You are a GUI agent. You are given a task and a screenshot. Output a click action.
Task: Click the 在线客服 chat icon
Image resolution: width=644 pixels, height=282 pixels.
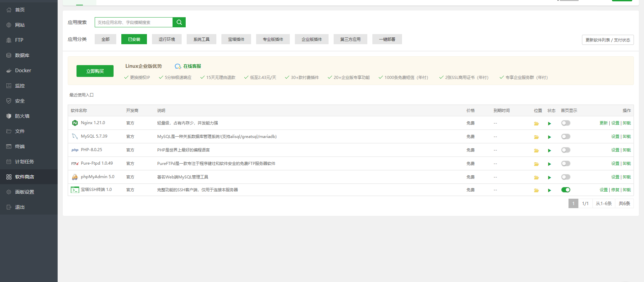(178, 66)
